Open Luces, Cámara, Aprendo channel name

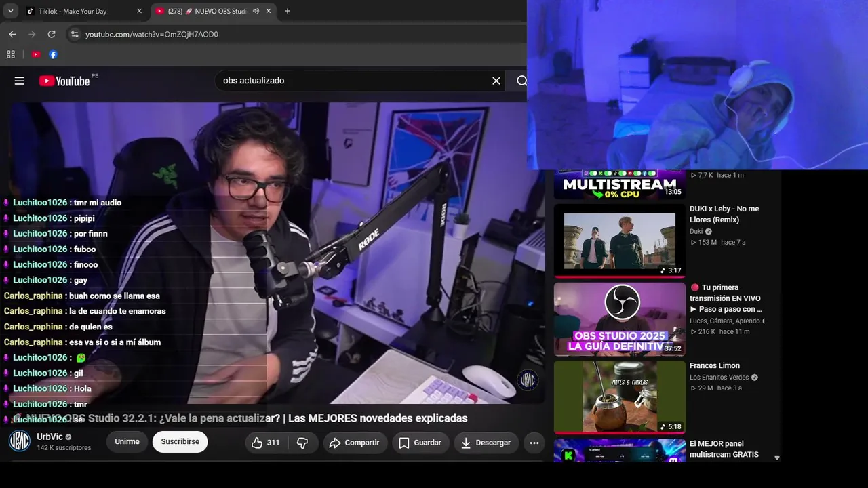pyautogui.click(x=726, y=321)
